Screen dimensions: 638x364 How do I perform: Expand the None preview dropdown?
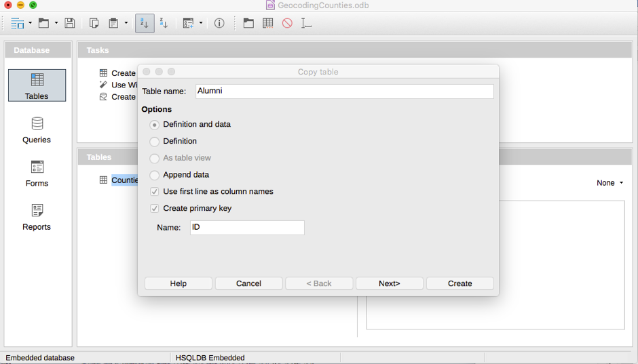coord(609,183)
